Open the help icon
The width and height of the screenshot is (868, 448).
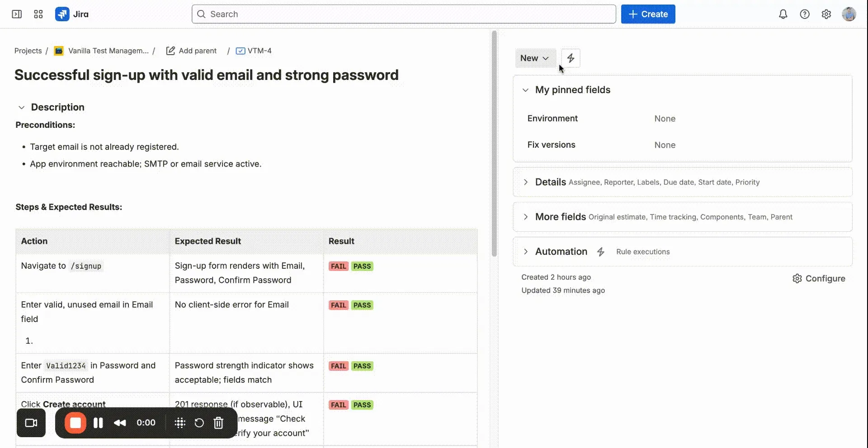pyautogui.click(x=805, y=14)
